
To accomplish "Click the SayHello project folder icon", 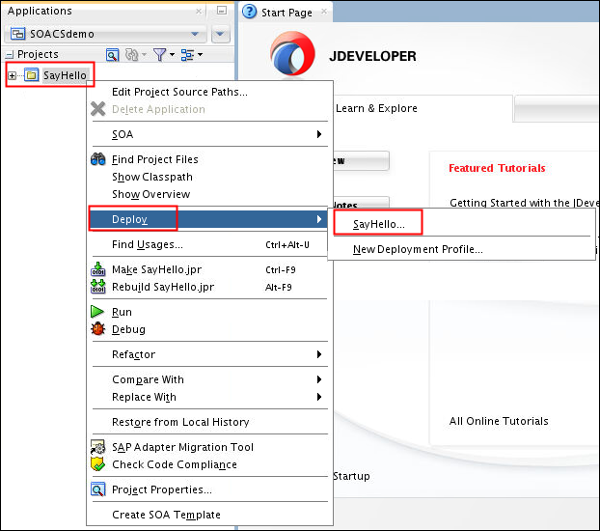I will click(31, 75).
